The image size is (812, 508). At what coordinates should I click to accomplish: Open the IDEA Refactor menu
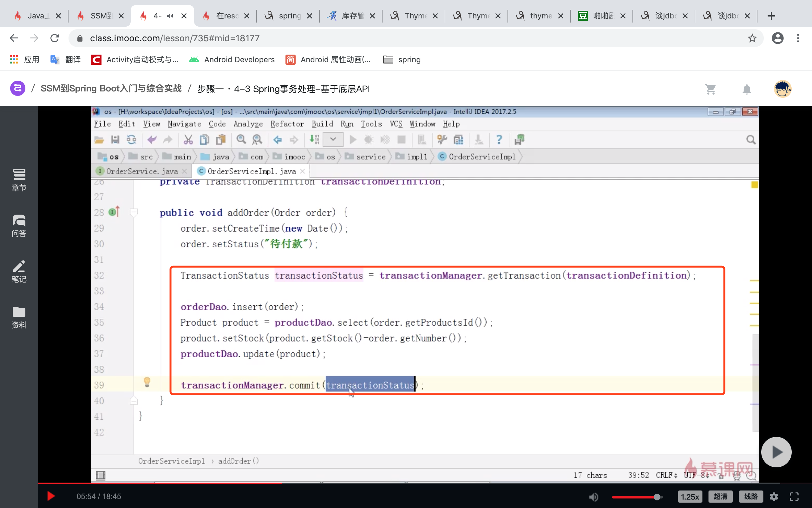point(287,124)
